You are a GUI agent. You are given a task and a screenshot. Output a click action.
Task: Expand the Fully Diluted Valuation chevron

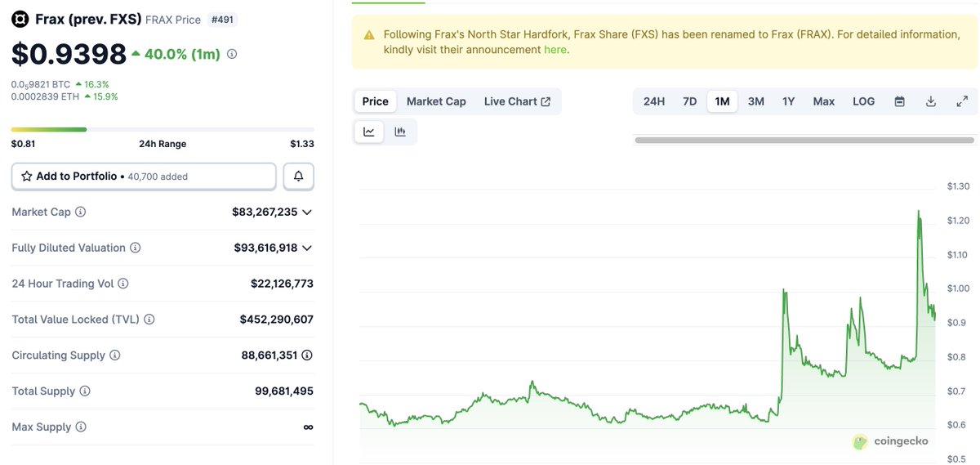[307, 248]
